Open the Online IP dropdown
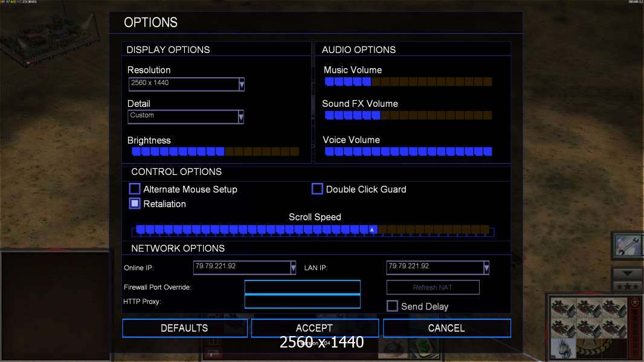644x362 pixels. click(293, 267)
